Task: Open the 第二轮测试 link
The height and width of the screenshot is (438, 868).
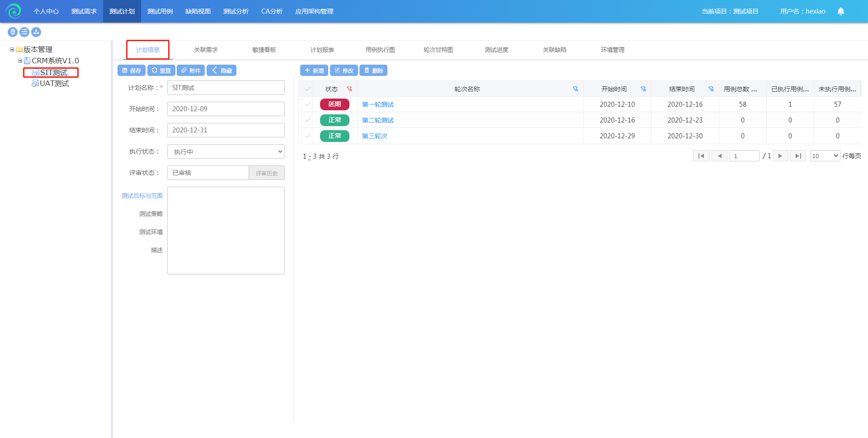Action: pos(378,120)
